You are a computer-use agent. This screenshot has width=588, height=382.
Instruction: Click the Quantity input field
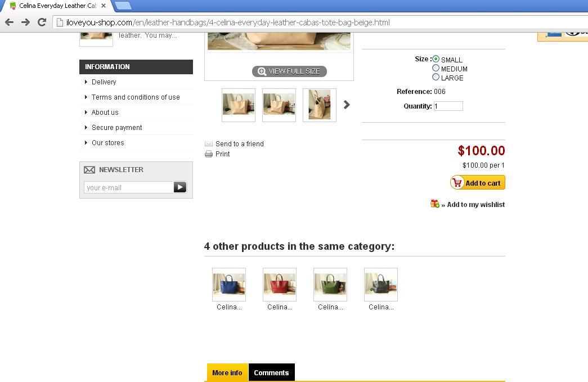[x=448, y=106]
